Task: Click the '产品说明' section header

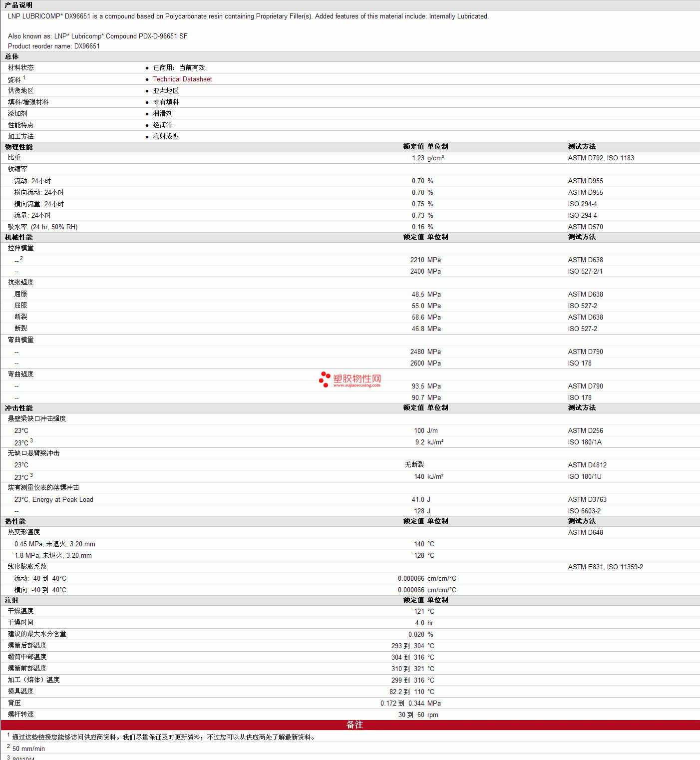Action: pyautogui.click(x=18, y=5)
